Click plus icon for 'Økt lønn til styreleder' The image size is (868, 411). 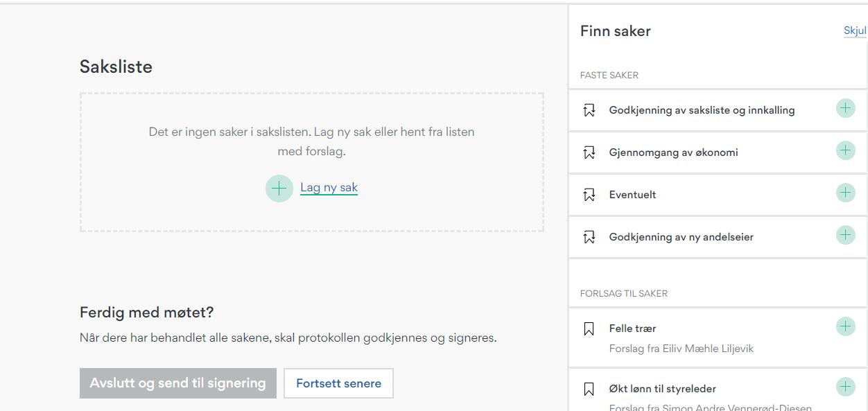pos(845,387)
